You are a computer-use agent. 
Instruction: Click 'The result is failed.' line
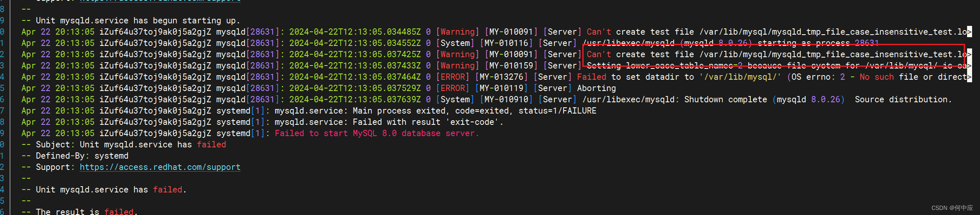click(80, 211)
